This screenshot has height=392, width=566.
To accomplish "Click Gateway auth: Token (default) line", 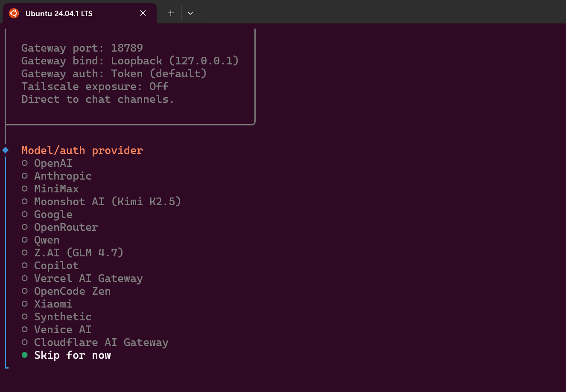I will click(114, 74).
